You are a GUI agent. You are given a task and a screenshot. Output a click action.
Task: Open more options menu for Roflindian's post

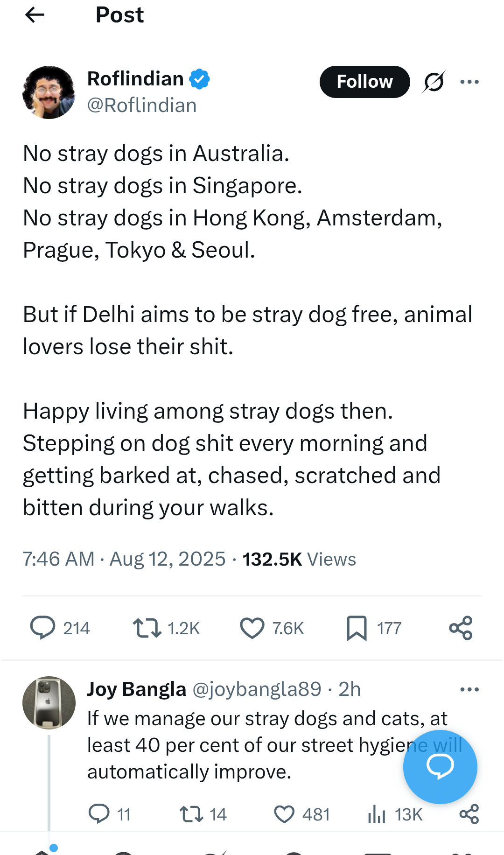coord(469,82)
